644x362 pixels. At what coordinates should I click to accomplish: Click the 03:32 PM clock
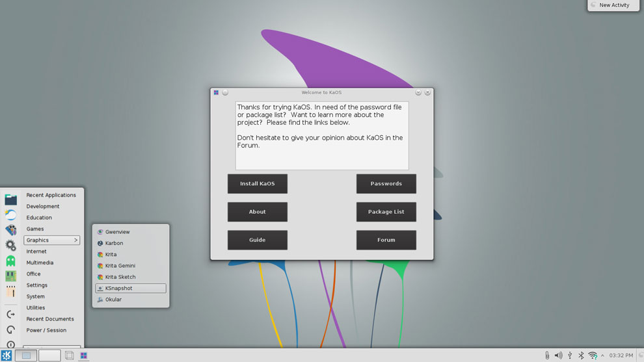(x=621, y=356)
